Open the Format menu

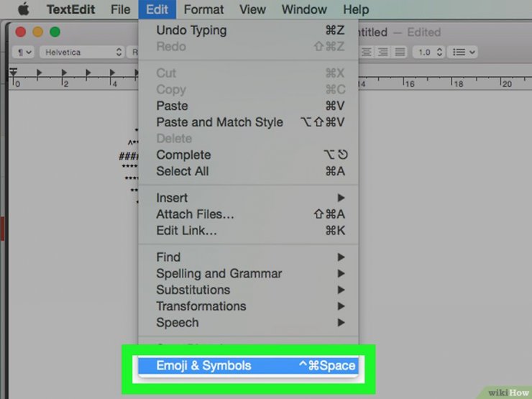point(203,9)
